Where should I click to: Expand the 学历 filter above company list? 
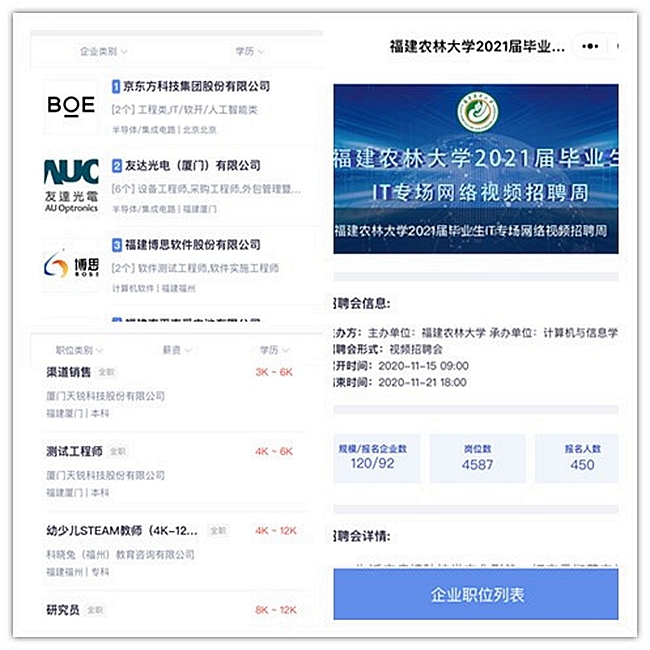(249, 51)
